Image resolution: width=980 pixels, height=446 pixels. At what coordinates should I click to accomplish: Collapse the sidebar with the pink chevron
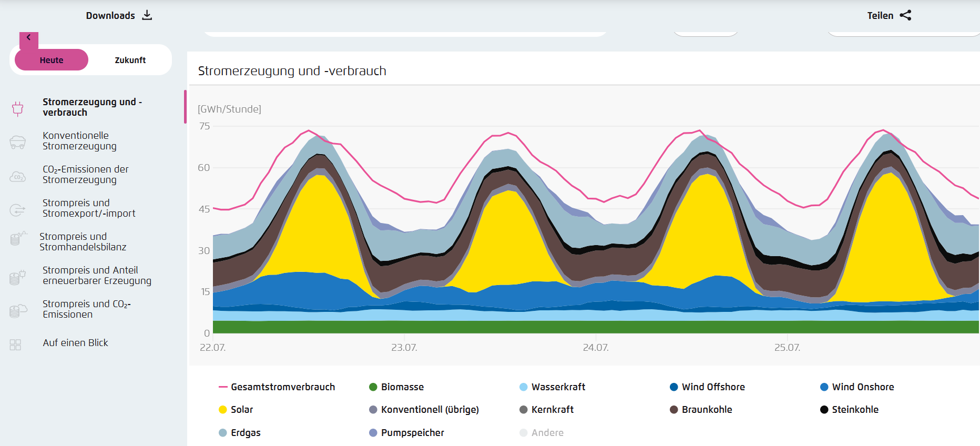point(29,38)
